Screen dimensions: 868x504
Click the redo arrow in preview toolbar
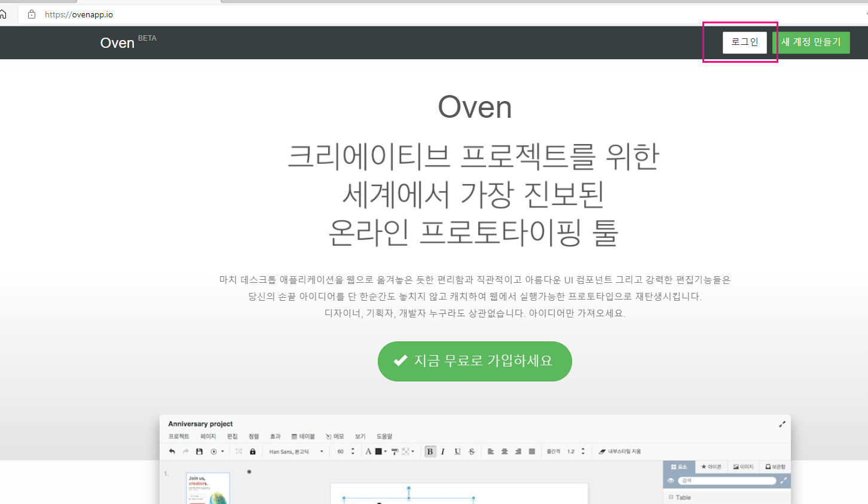(186, 451)
